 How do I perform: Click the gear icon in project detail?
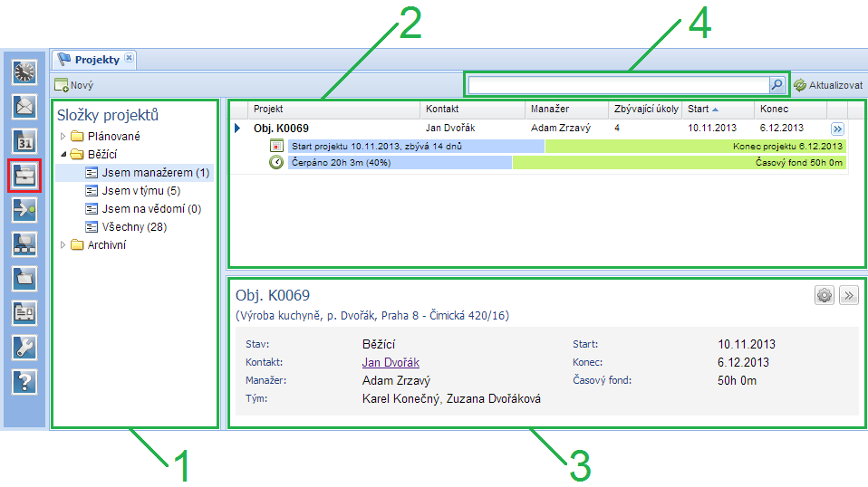pos(824,295)
